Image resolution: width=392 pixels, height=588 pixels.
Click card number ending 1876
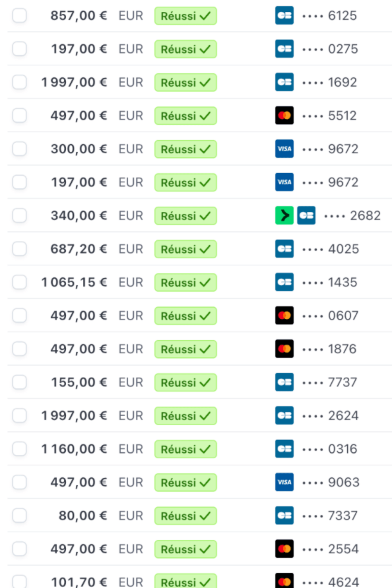[342, 349]
